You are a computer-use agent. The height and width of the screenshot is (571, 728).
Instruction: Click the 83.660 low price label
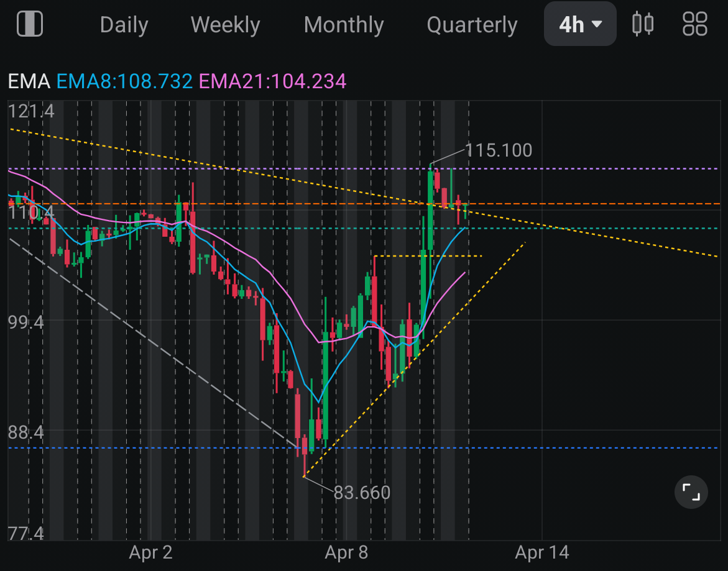click(362, 493)
